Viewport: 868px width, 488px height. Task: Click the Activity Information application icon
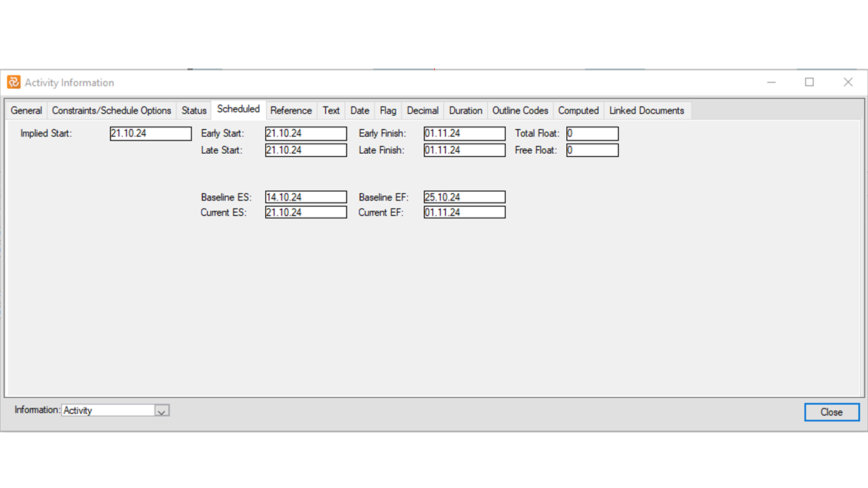(13, 82)
